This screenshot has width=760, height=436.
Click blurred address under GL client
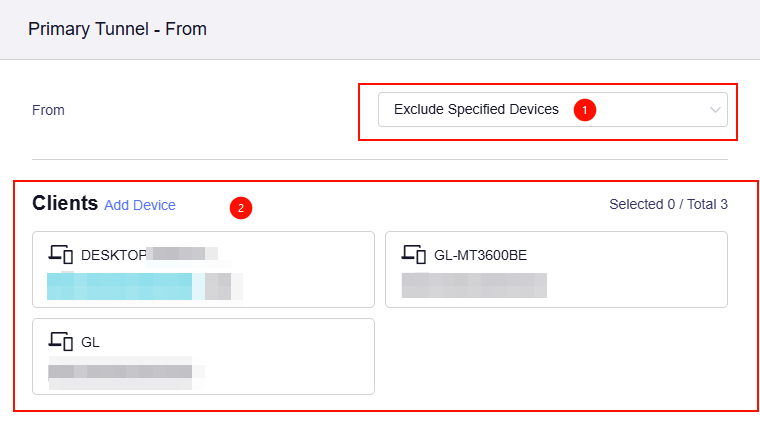[x=120, y=372]
